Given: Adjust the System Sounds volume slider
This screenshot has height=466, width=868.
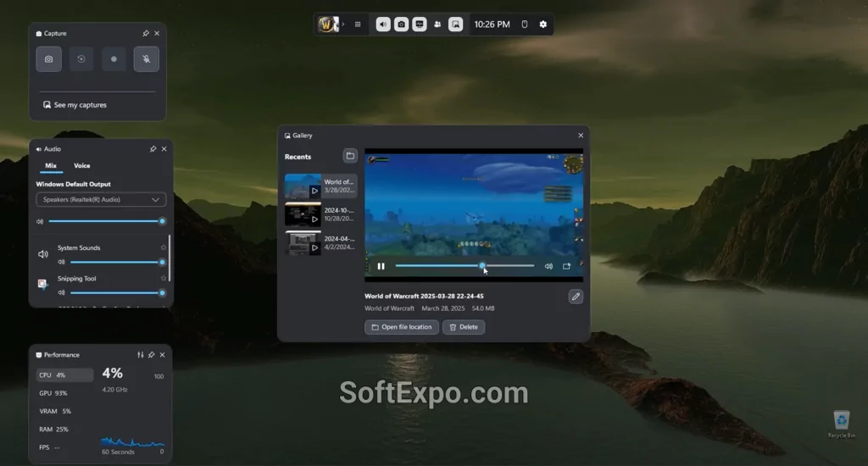Looking at the screenshot, I should 116,262.
